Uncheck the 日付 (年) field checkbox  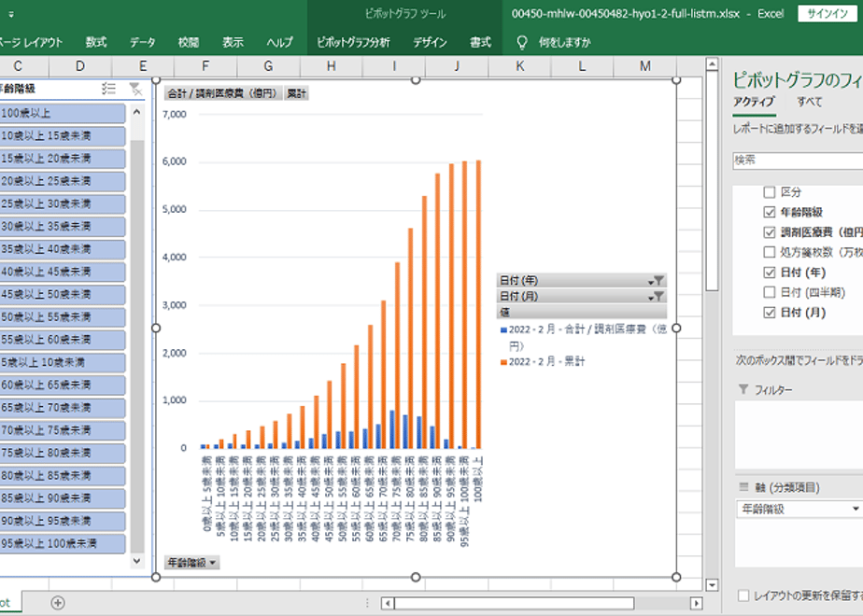(770, 273)
